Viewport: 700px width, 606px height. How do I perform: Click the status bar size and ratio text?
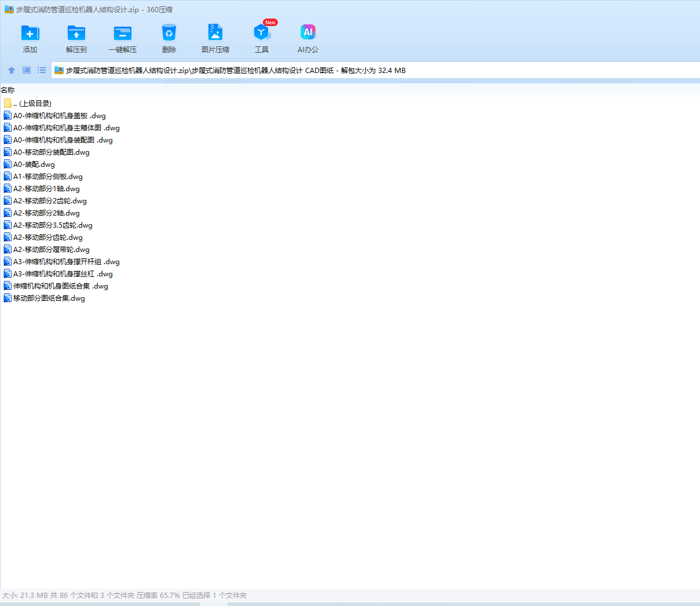(124, 595)
